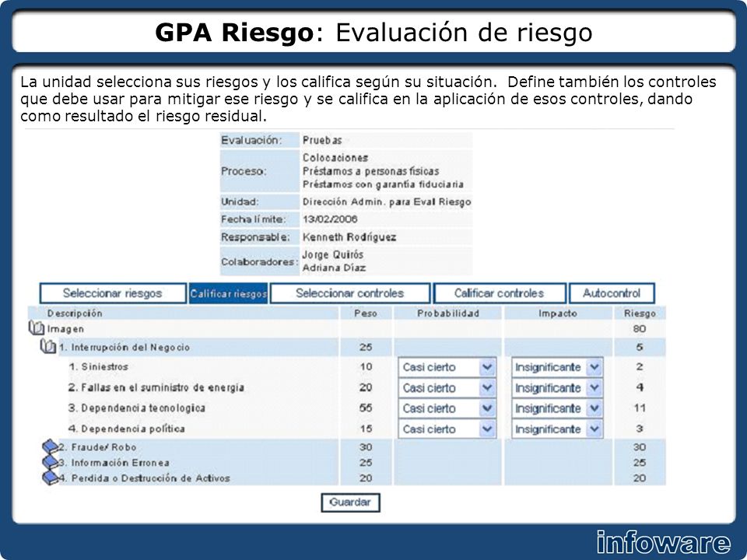
Task: Click the Probabilidad column header
Action: [x=448, y=313]
